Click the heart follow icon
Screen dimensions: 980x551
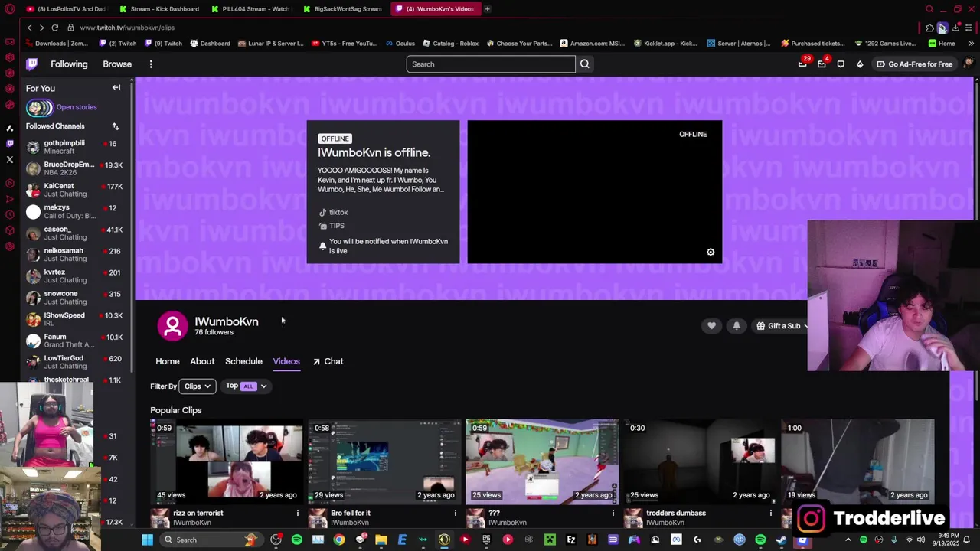(712, 326)
